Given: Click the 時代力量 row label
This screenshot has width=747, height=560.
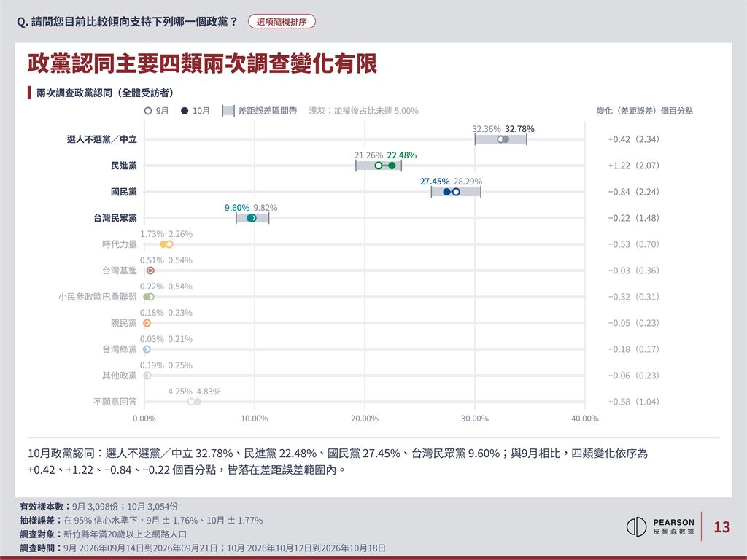Looking at the screenshot, I should point(120,244).
